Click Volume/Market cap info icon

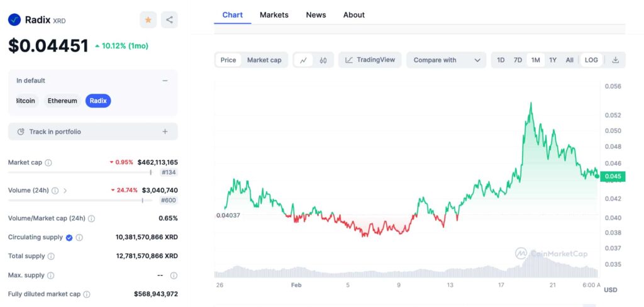tap(92, 219)
